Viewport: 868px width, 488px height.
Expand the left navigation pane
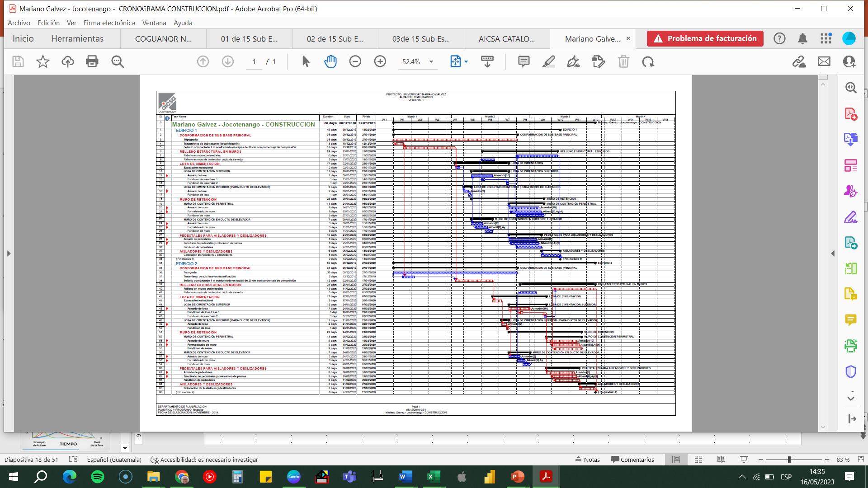pyautogui.click(x=9, y=253)
